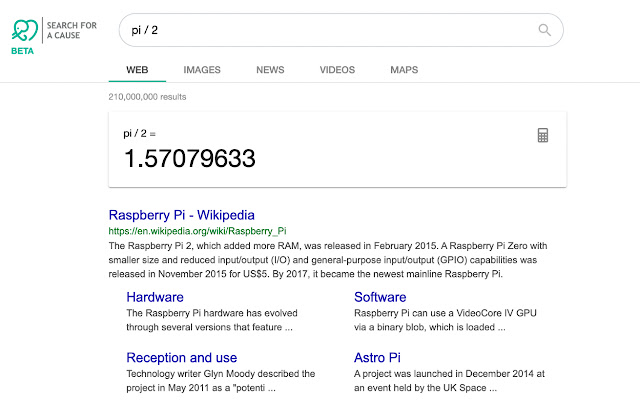Viewport: 640px width, 400px height.
Task: Open the Raspberry Pi - Wikipedia result
Action: coord(181,214)
